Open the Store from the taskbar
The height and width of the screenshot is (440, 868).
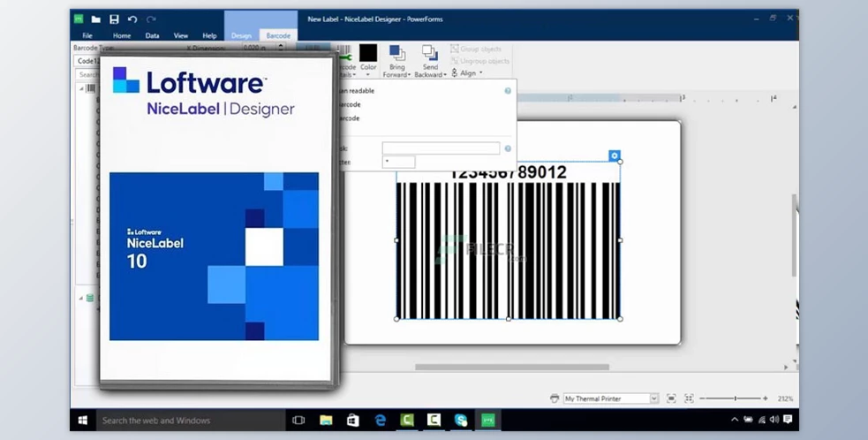coord(352,420)
